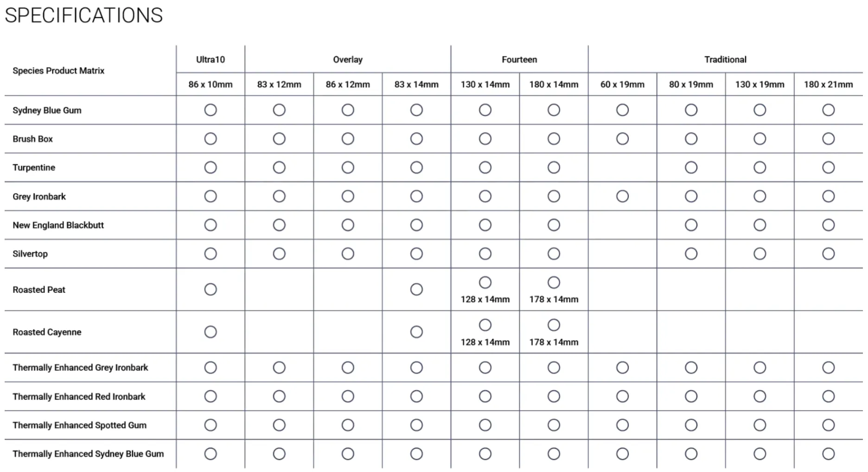868x472 pixels.
Task: Select Thermally Enhanced Spotted Gum 180 x 14mm circle
Action: (x=554, y=425)
